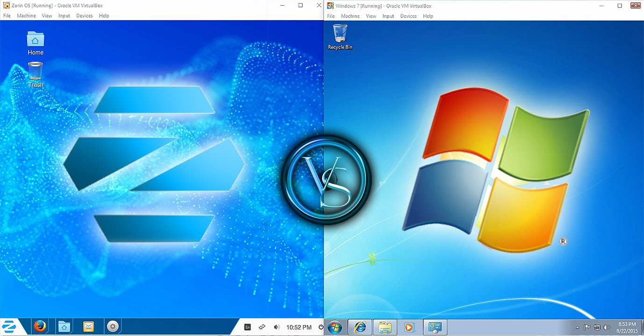Open Devices menu in Windows 7 window
The height and width of the screenshot is (336, 644).
coord(408,16)
